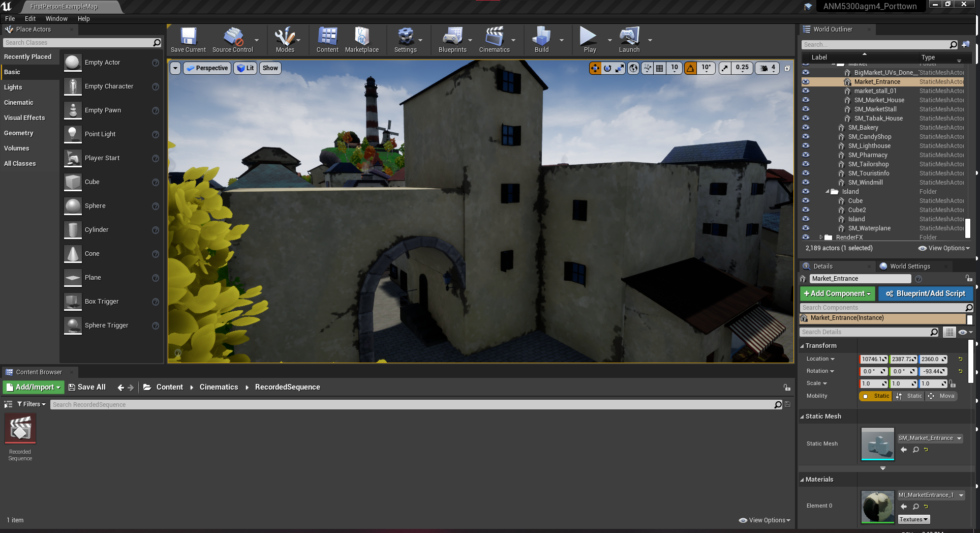Viewport: 980px width, 533px height.
Task: Open the Settings toolbar icon
Action: coord(405,40)
